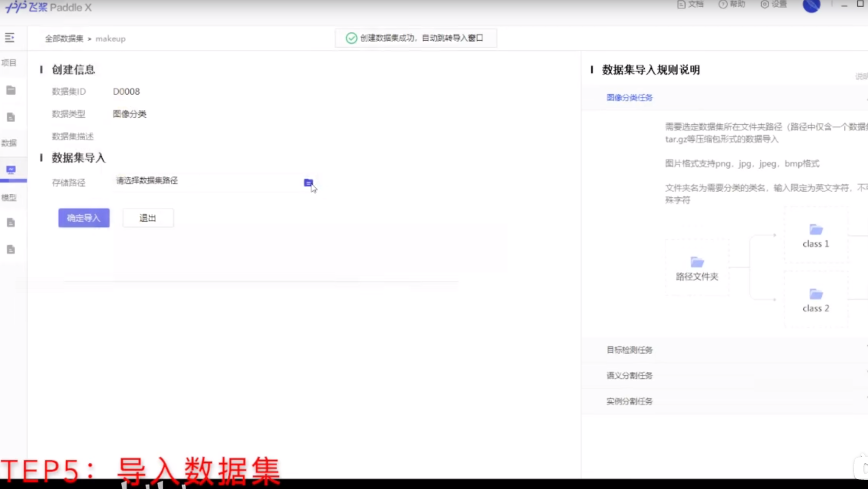The image size is (868, 489).
Task: Click the 退出 exit button
Action: click(x=148, y=217)
